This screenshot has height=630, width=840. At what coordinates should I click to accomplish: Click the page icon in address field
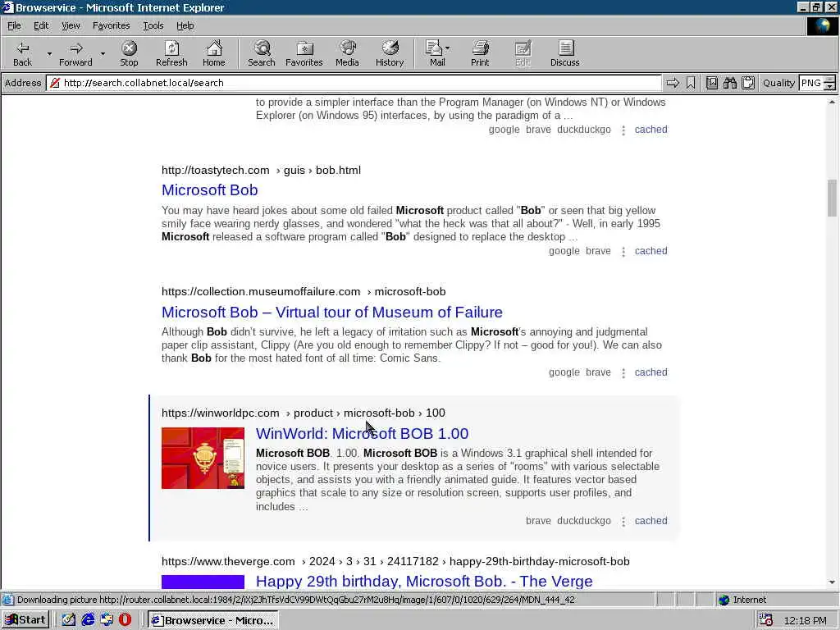(x=55, y=83)
